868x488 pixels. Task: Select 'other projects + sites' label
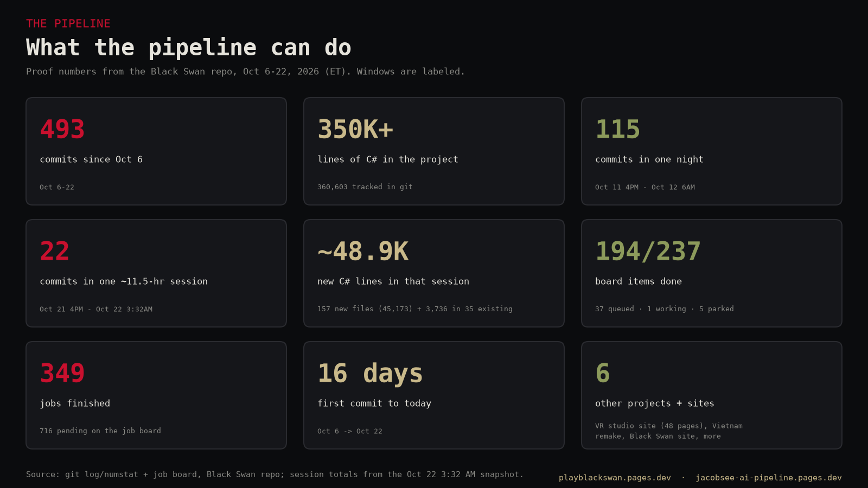[655, 403]
